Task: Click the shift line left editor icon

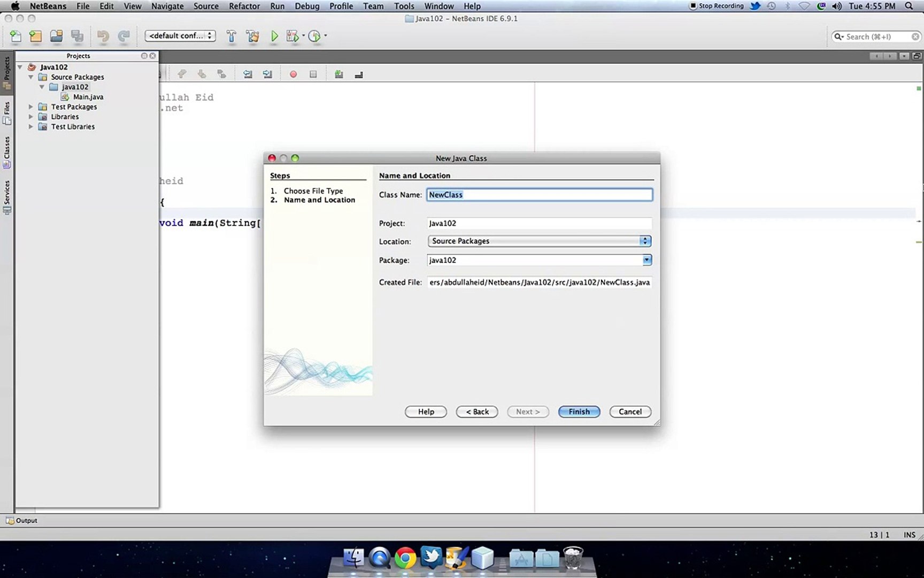Action: click(x=248, y=74)
